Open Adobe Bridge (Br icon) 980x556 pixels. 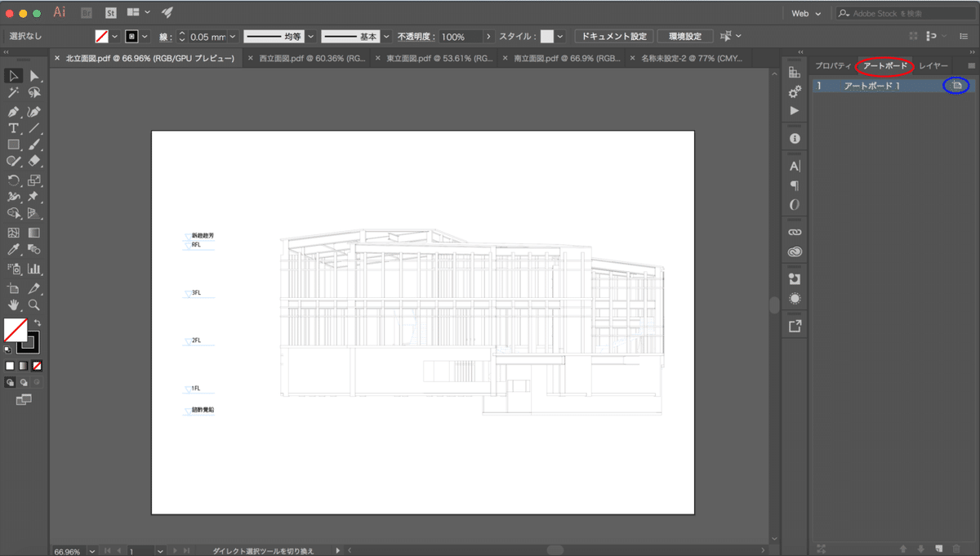click(x=87, y=13)
